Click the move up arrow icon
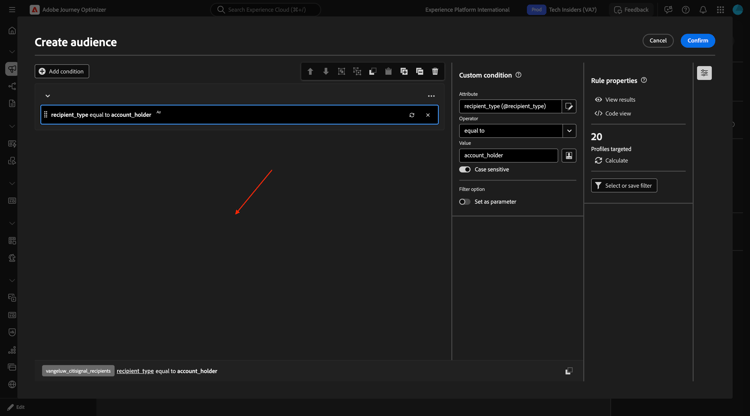The width and height of the screenshot is (750, 416). coord(310,72)
